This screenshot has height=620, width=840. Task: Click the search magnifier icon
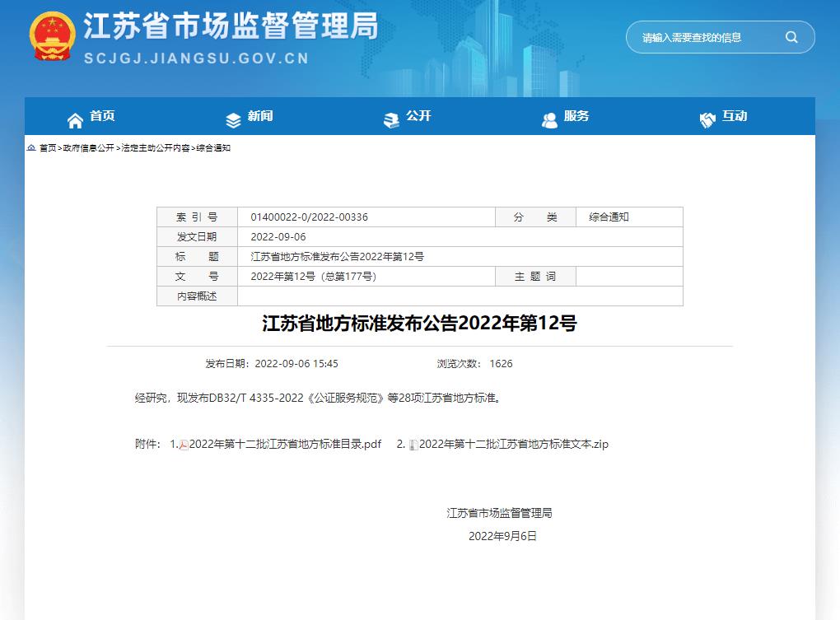click(791, 37)
